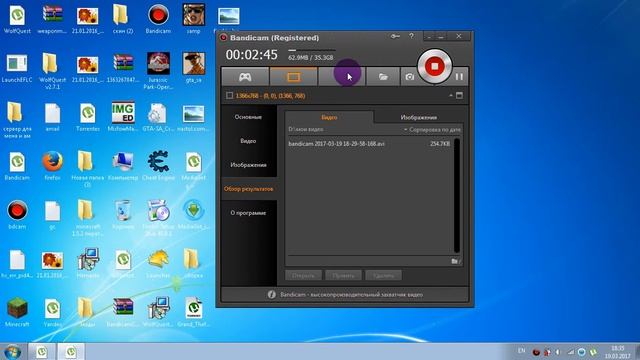Click the key registration icon in title bar
640x360 pixels.
pyautogui.click(x=395, y=36)
